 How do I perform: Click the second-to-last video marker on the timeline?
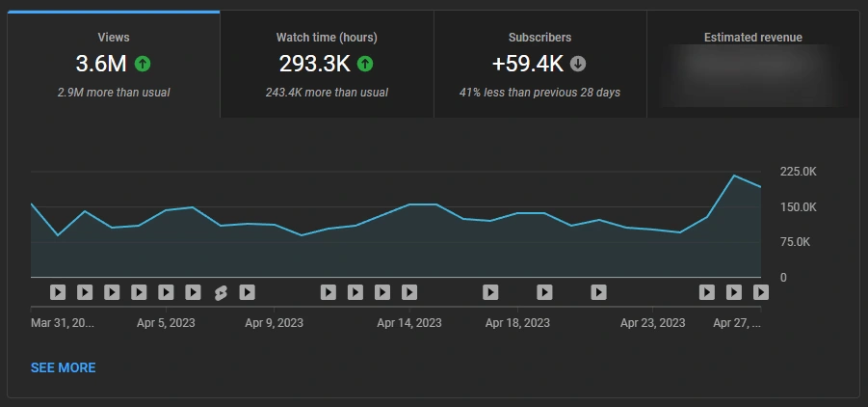[x=733, y=292]
